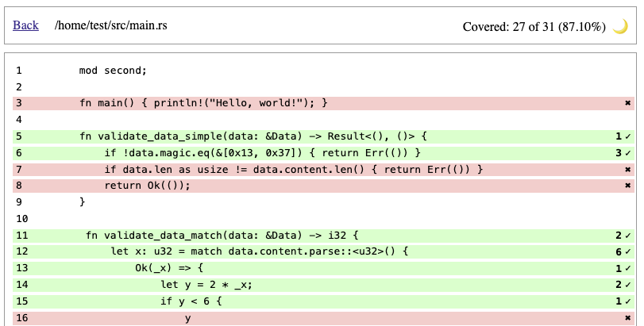The image size is (644, 326).
Task: Click the "fn validate_data_match" function signature
Action: (x=222, y=236)
